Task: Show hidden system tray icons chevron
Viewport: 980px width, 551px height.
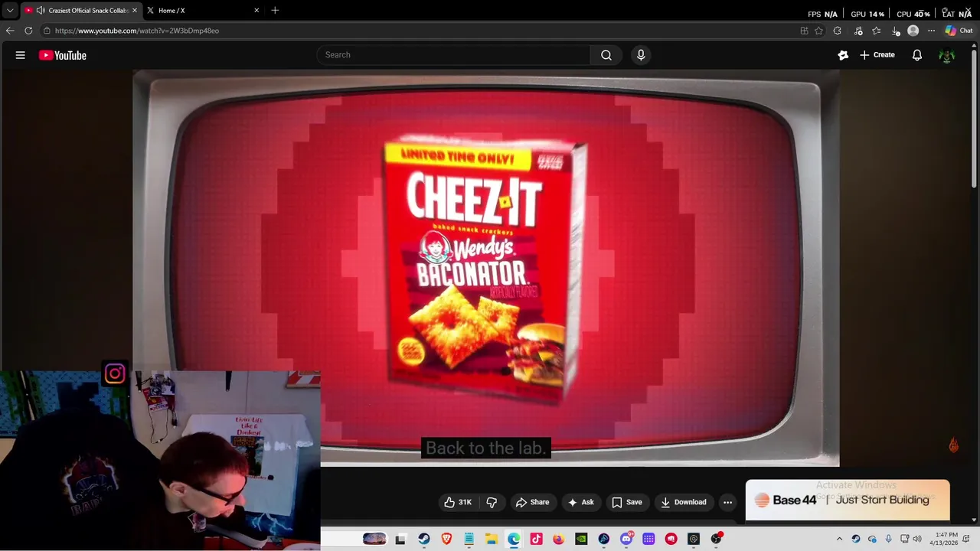Action: (x=839, y=539)
